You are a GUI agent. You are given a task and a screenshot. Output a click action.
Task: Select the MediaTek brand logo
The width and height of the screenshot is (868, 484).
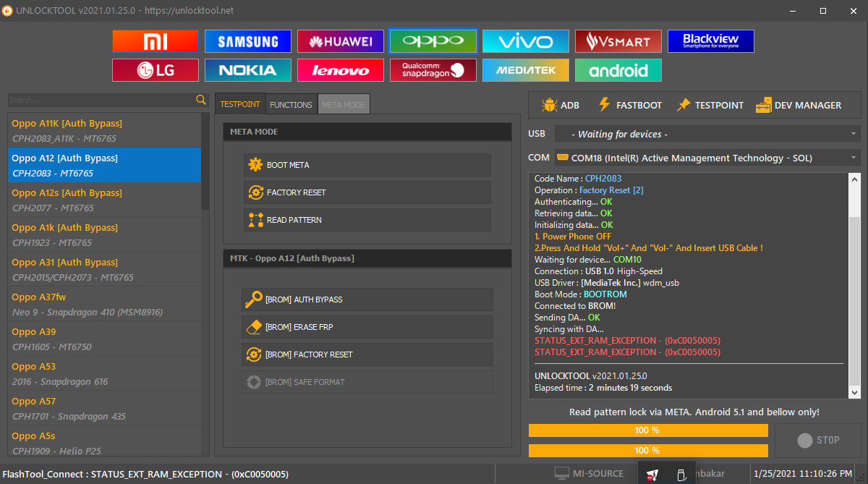[526, 70]
